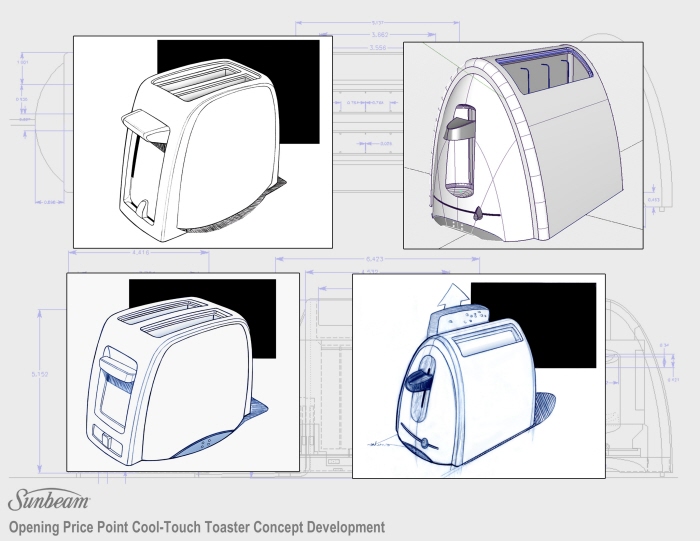700x541 pixels.
Task: Click the title 'Opening Price Point Cool-Touch Toaster Concept Development'
Action: (197, 527)
